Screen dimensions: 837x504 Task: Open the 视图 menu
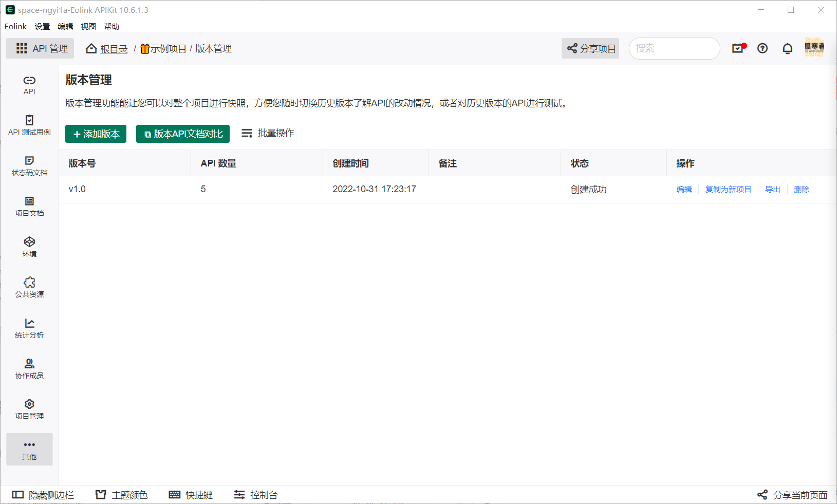tap(88, 26)
